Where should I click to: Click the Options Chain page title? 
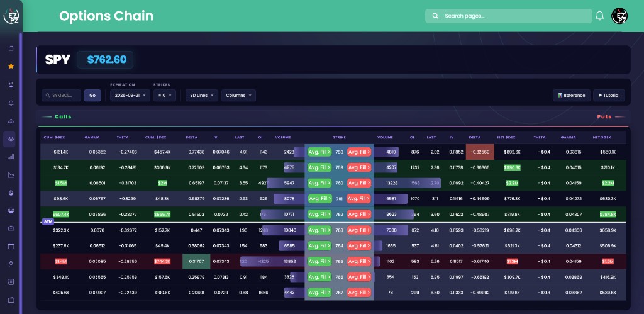[x=106, y=16]
